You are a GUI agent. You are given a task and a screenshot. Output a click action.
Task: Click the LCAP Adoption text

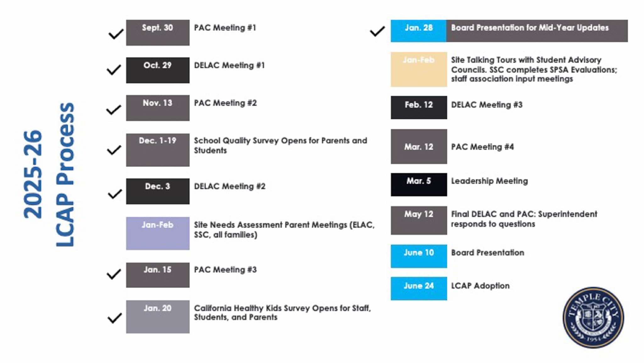[x=480, y=286]
